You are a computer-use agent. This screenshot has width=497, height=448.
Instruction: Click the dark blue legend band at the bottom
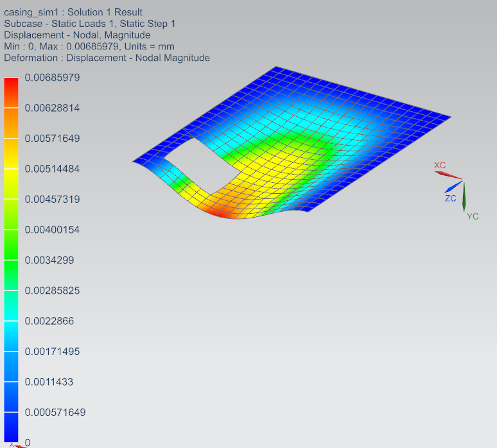pyautogui.click(x=11, y=427)
